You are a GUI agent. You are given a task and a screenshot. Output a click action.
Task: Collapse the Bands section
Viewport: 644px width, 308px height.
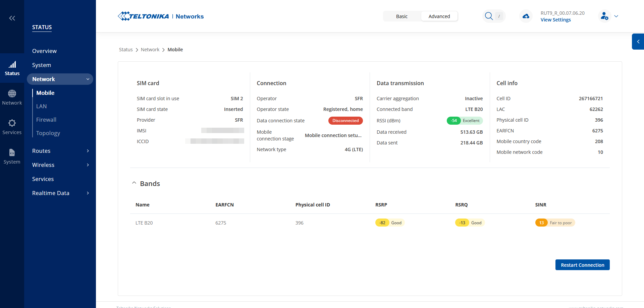(134, 183)
